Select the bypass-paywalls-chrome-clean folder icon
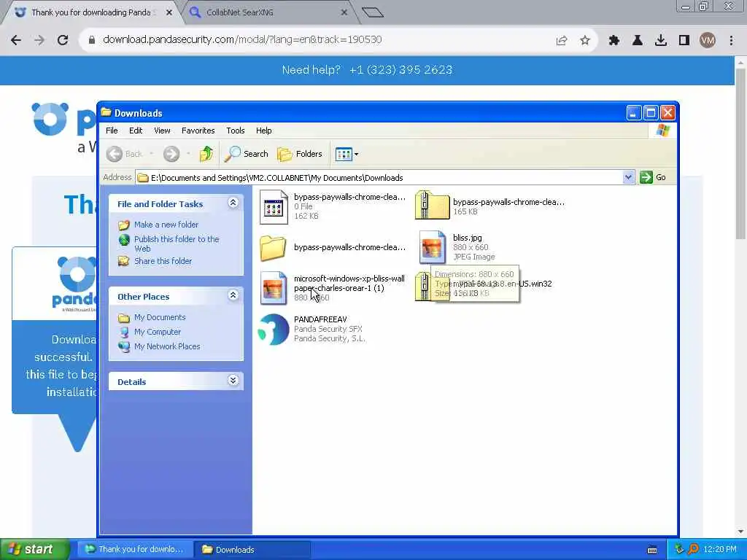This screenshot has width=747, height=560. click(x=273, y=248)
